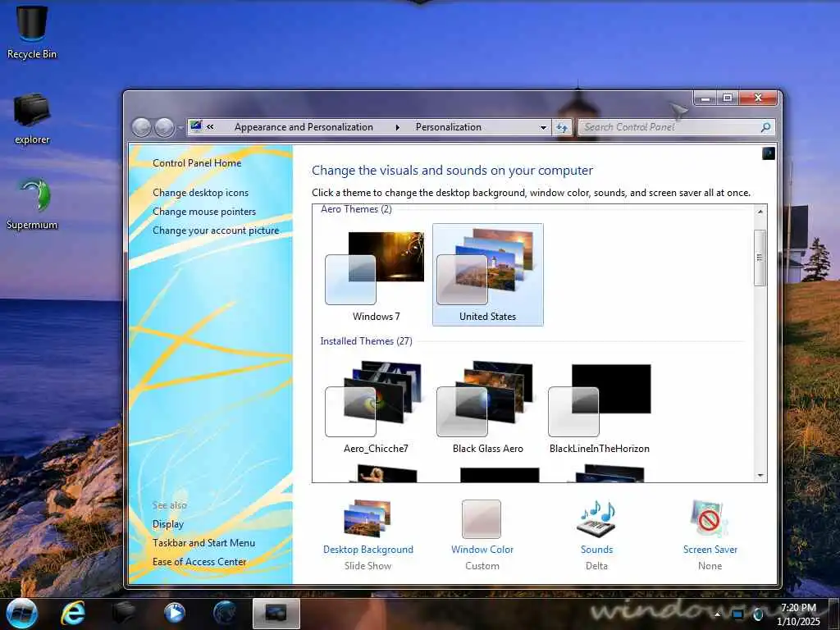Select the BlackLineInTheHorizon theme
Screen dimensions: 840x630
click(x=600, y=407)
